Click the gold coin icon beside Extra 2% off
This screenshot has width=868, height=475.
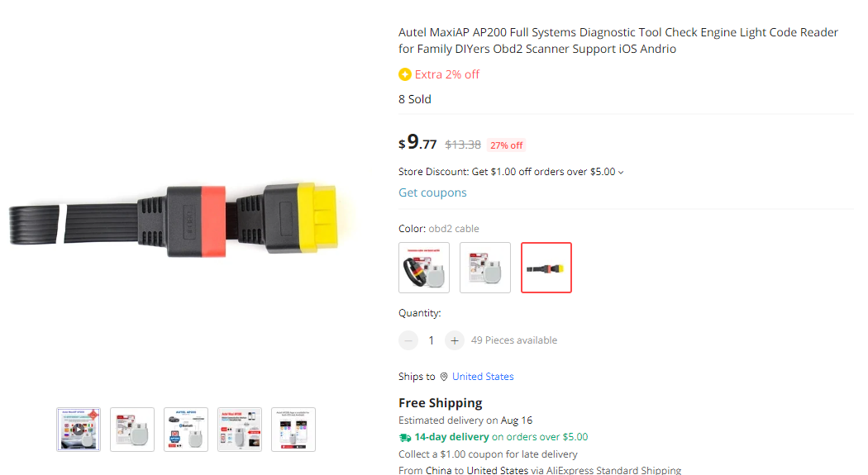[405, 74]
